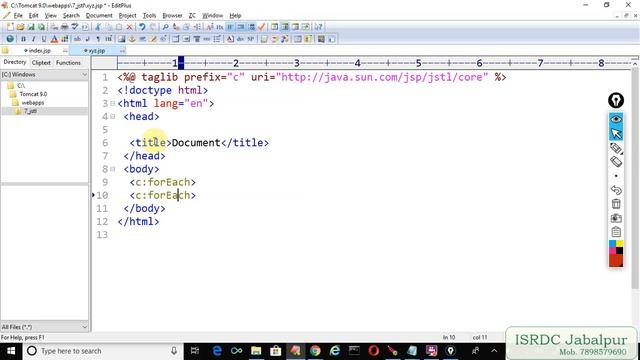Open the Project menu
The image size is (640, 360).
pos(127,16)
